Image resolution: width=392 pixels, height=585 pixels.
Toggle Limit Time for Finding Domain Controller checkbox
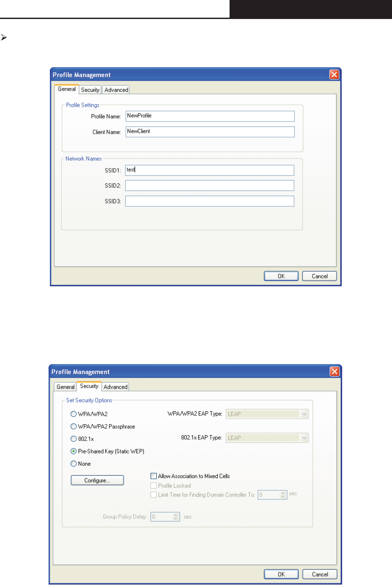click(154, 495)
